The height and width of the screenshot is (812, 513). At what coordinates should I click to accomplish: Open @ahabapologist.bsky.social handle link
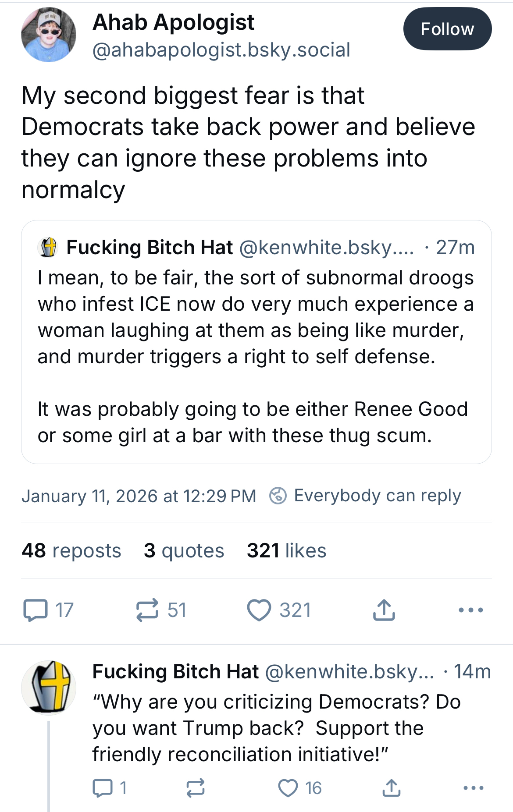tap(221, 50)
